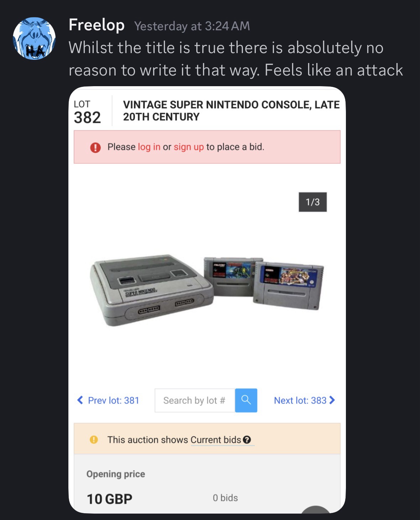Open the Freelop username
The height and width of the screenshot is (520, 420).
click(x=97, y=25)
